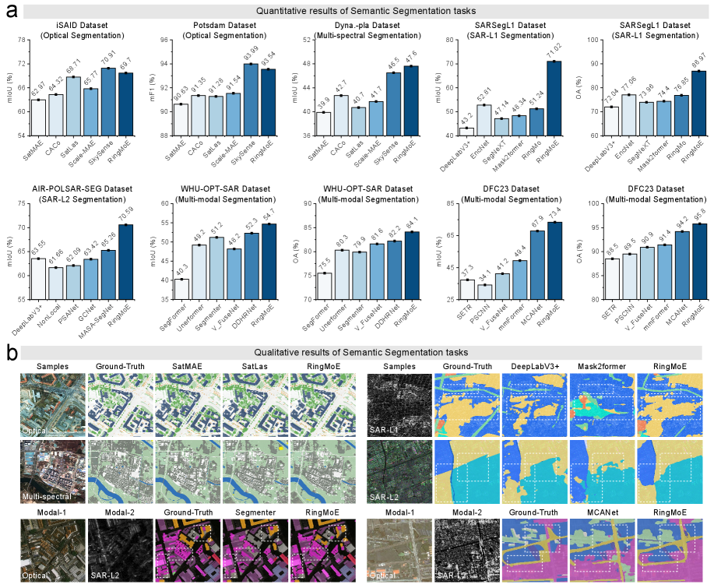Screen dimensions: 714x588
Task: Click the short white bar in second bottom-row chart
Action: click(x=181, y=289)
